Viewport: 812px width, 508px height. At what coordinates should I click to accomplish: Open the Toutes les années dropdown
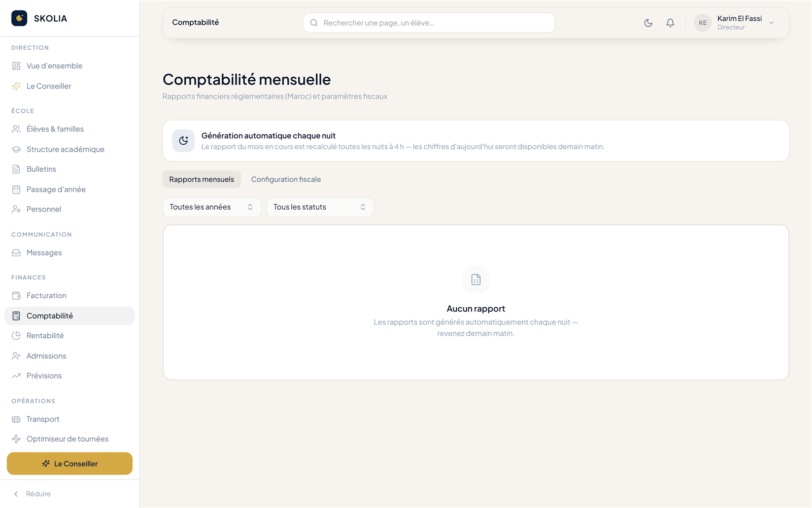(212, 207)
